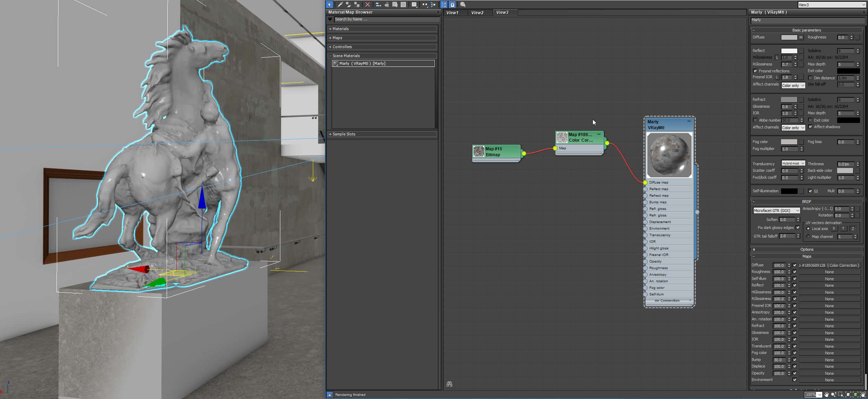Click Zoom Extents icon
The height and width of the screenshot is (399, 868).
click(848, 394)
